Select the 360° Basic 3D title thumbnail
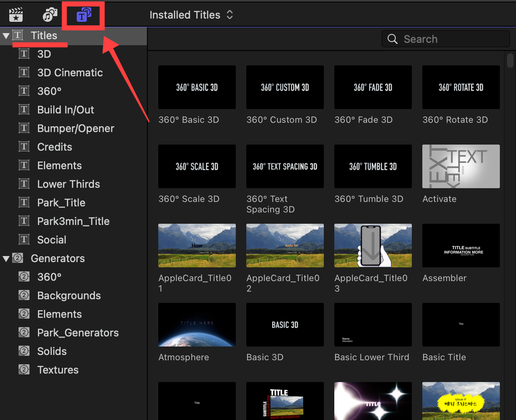The width and height of the screenshot is (516, 420). coord(197,87)
